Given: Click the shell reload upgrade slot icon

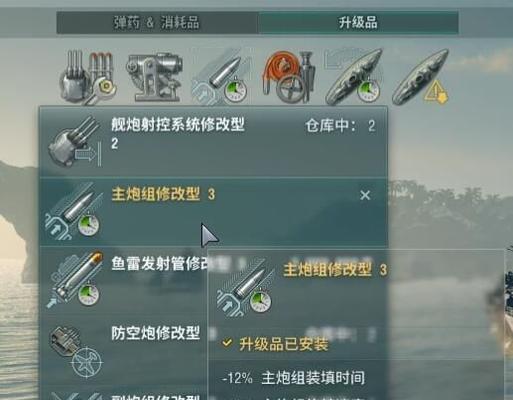Looking at the screenshot, I should coord(220,77).
